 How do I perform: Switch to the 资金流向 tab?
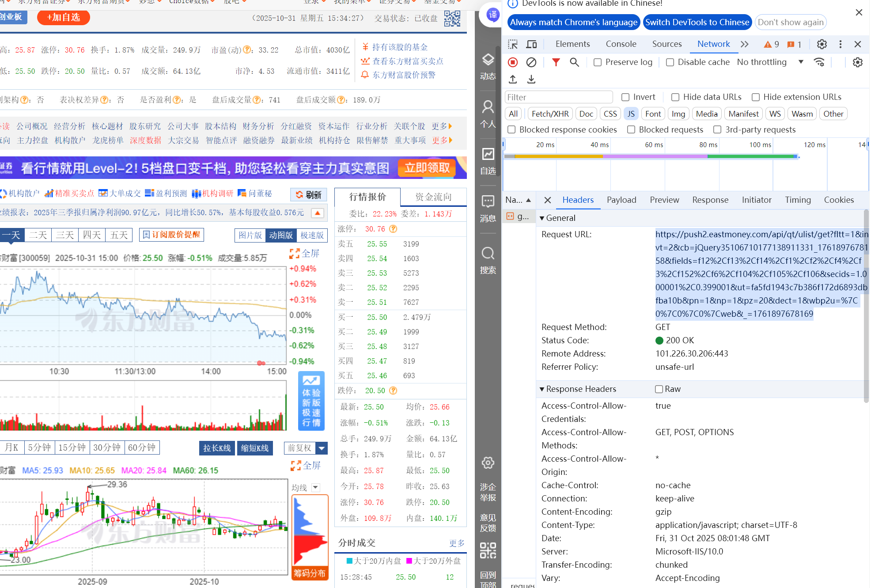tap(433, 197)
